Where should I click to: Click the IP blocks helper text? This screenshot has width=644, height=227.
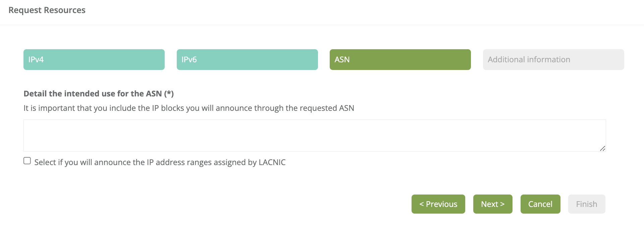coord(189,108)
